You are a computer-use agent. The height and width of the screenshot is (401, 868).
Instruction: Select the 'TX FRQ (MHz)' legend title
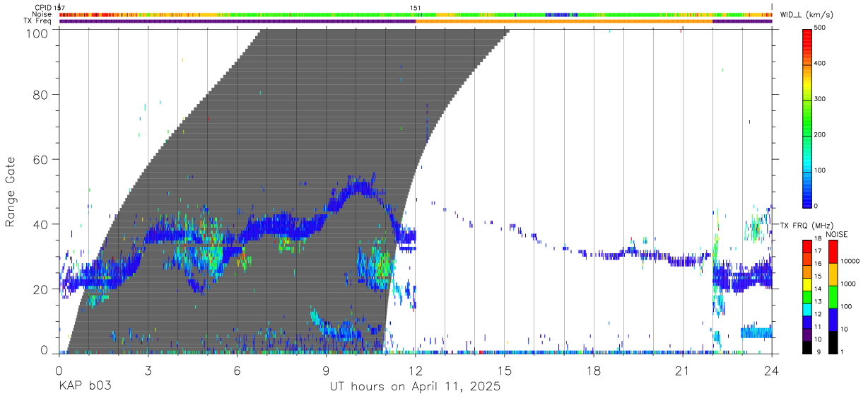pos(807,225)
